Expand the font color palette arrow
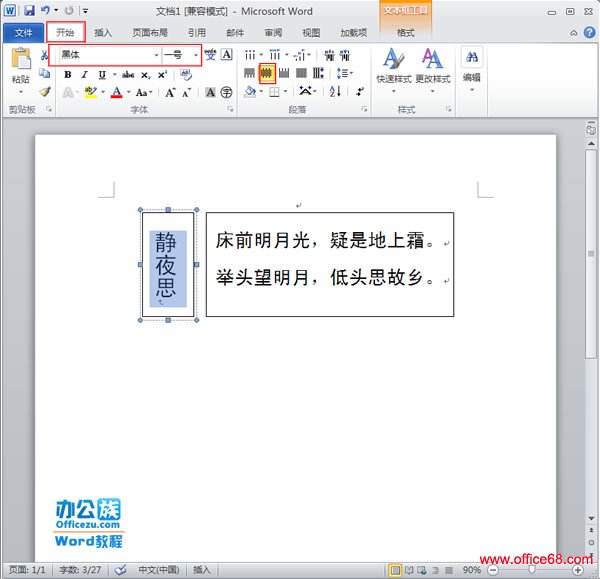The image size is (600, 579). pyautogui.click(x=129, y=92)
